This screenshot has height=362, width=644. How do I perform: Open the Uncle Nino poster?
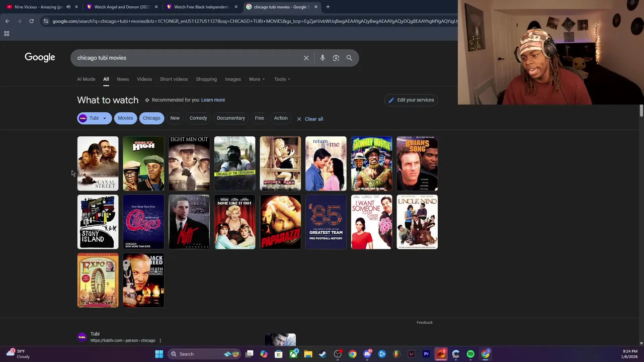(x=417, y=222)
